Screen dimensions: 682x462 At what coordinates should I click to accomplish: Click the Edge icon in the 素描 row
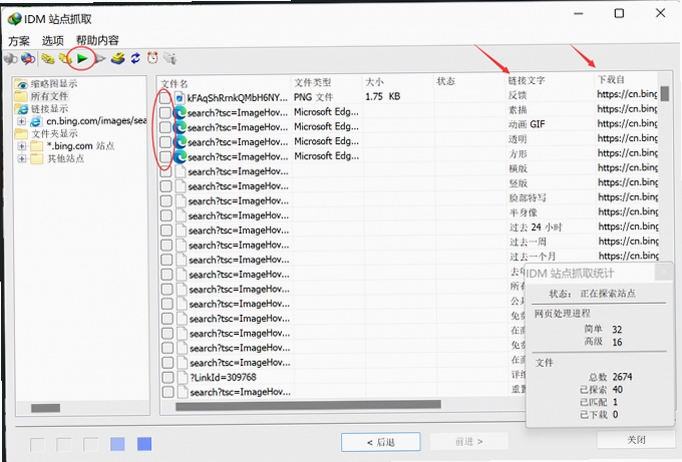point(180,113)
